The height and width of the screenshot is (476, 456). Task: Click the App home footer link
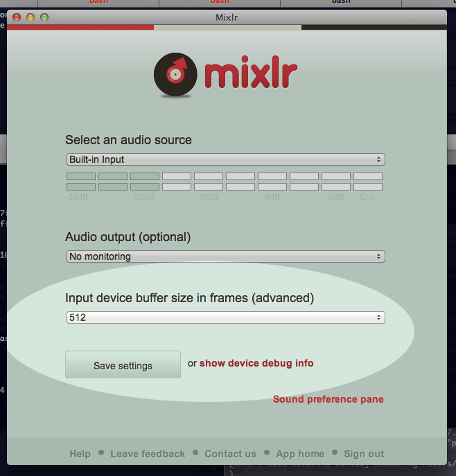tap(300, 454)
